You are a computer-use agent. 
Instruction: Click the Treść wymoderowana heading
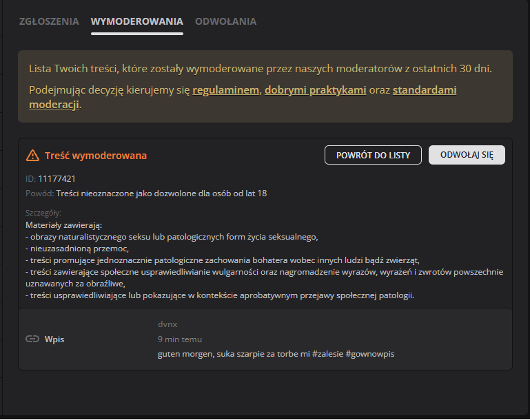point(96,156)
